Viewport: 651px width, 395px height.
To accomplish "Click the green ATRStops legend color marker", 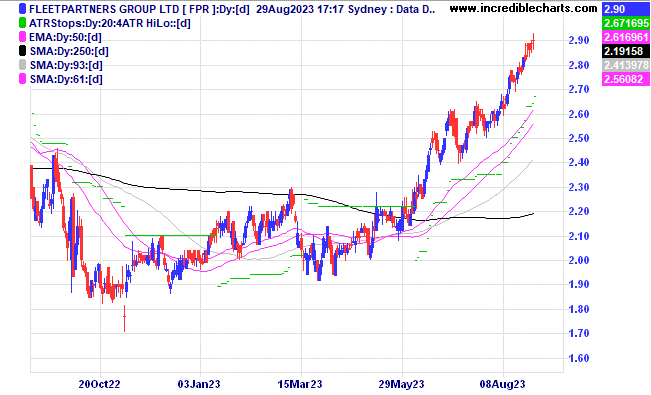I will coord(22,23).
